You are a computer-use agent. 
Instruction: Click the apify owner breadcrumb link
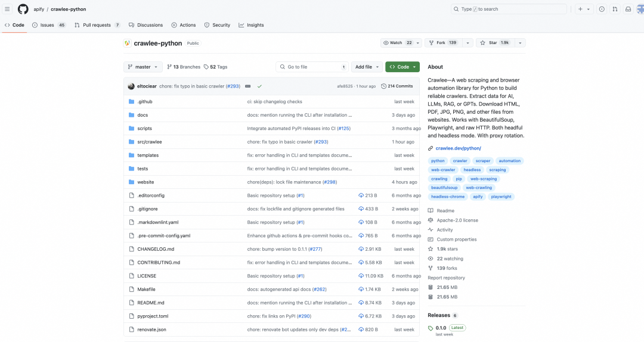39,9
